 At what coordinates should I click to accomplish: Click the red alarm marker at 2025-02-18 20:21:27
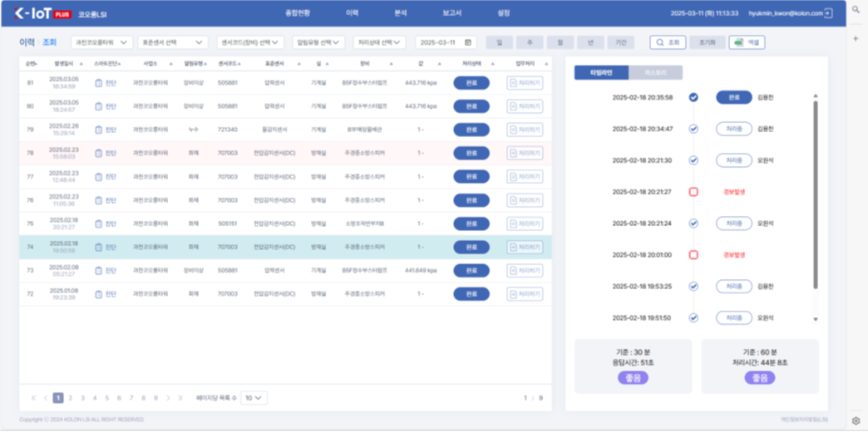coord(693,192)
